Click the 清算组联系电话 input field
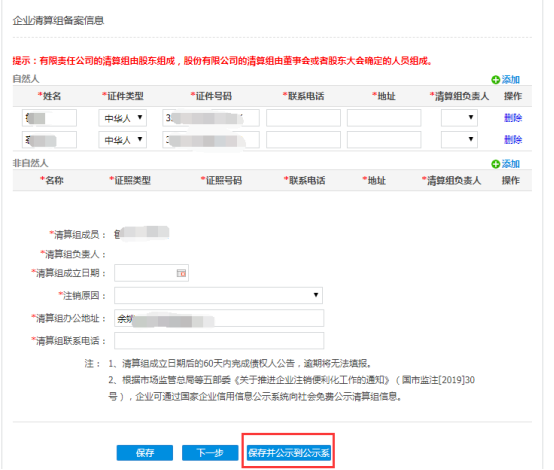The height and width of the screenshot is (470, 554). click(219, 341)
